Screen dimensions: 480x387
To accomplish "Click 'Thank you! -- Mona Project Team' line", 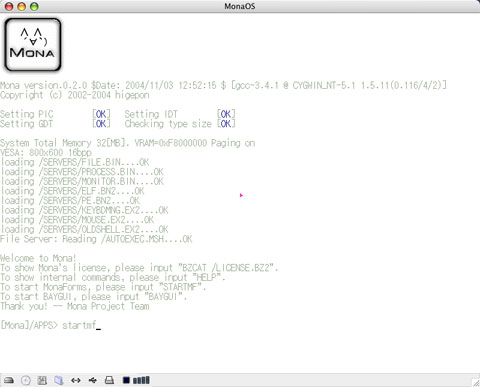I will point(75,306).
